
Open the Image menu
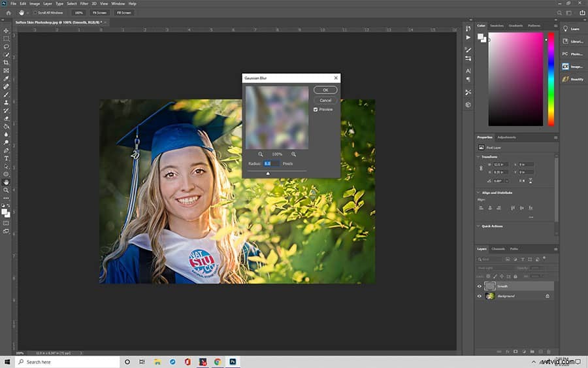35,3
